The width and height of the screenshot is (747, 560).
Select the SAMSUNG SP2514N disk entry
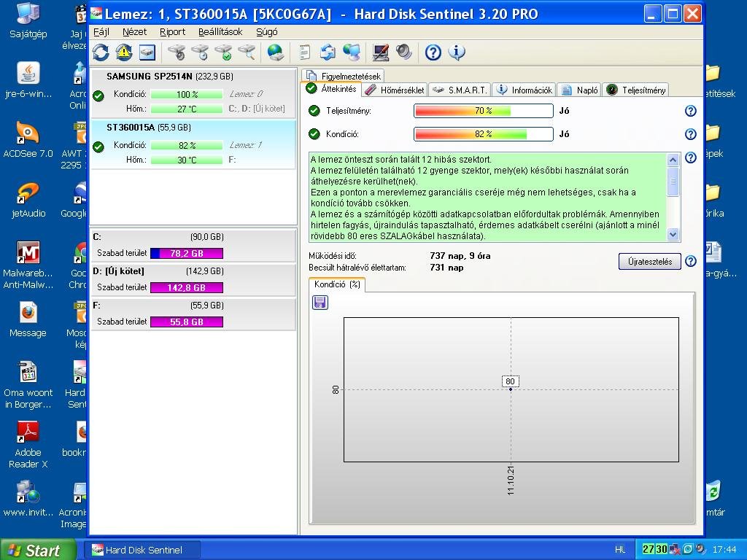193,94
